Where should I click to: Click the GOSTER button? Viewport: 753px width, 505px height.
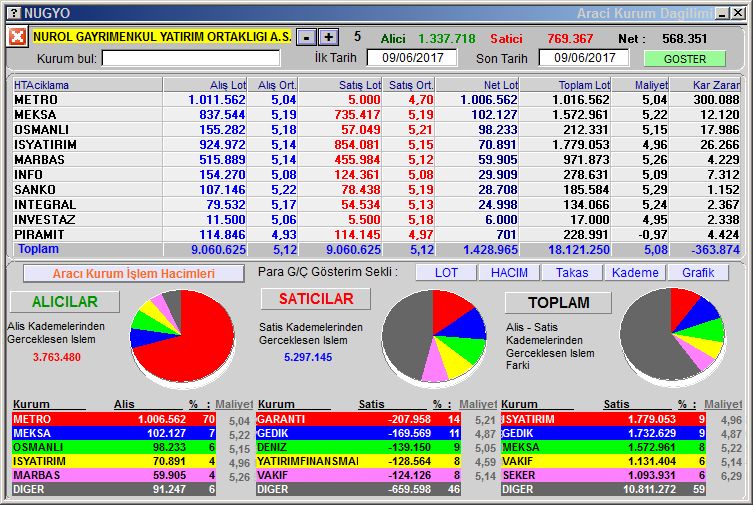684,59
